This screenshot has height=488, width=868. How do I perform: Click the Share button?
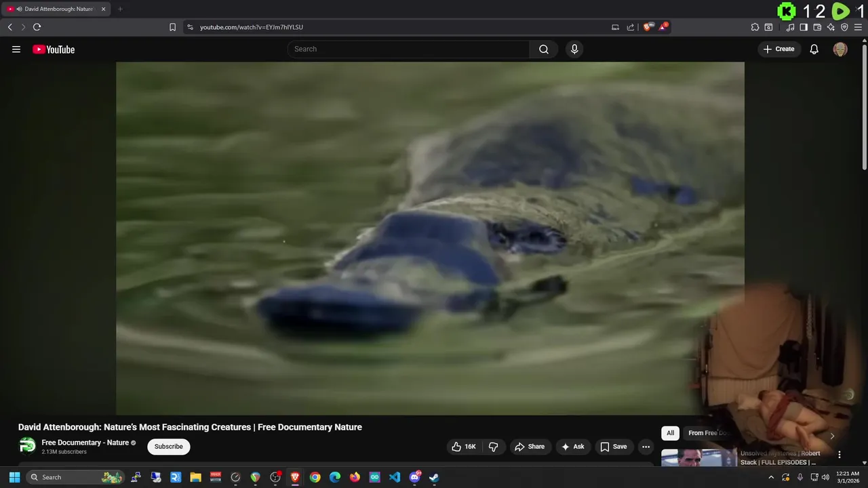(530, 447)
